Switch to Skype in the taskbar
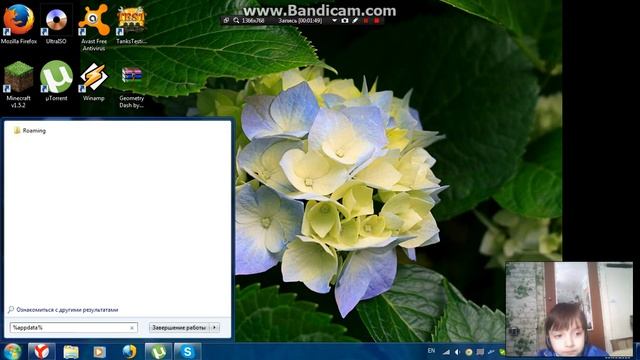Screen dimensions: 640x360 pos(187,351)
